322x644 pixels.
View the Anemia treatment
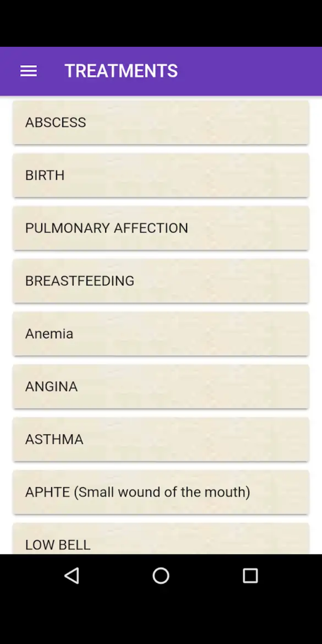coord(161,334)
